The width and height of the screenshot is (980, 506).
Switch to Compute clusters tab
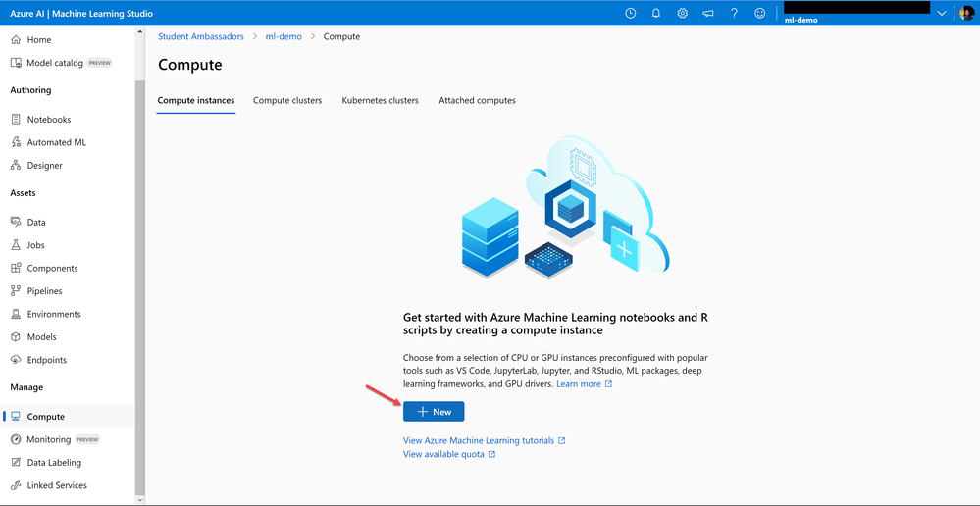click(x=287, y=100)
